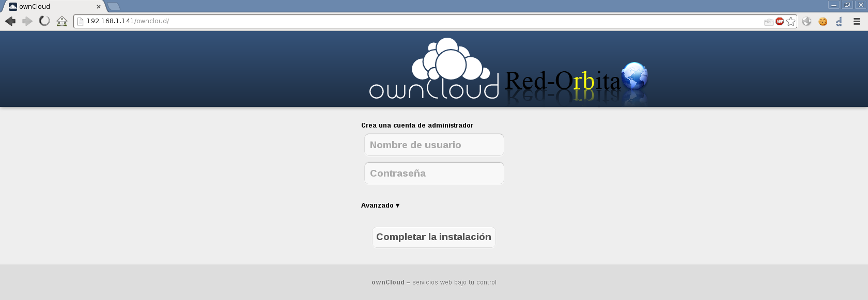The image size is (868, 300).
Task: Bookmark this page with the star icon
Action: (791, 21)
